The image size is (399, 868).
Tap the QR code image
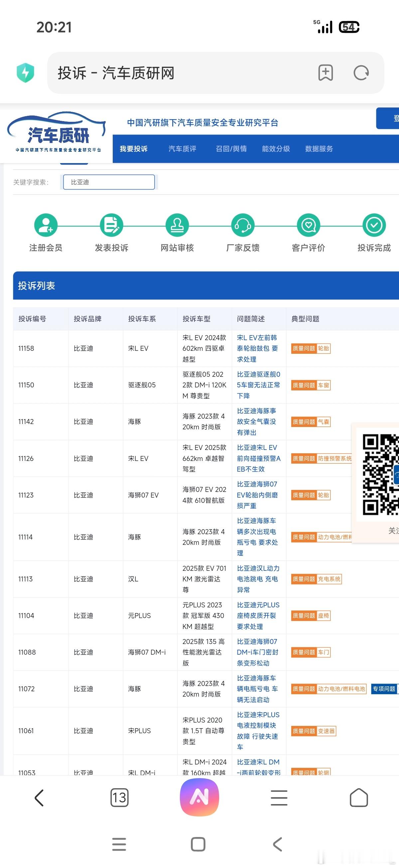pyautogui.click(x=380, y=474)
